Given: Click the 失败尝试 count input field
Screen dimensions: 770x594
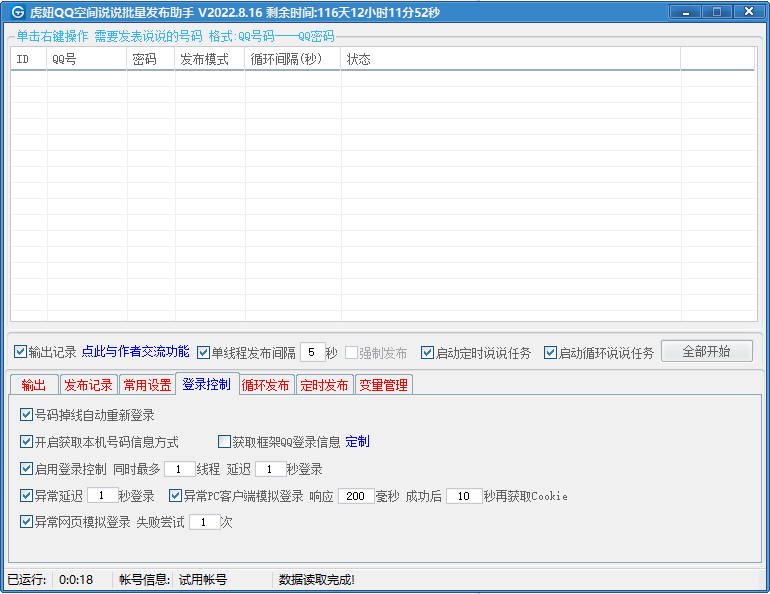Looking at the screenshot, I should coord(204,522).
